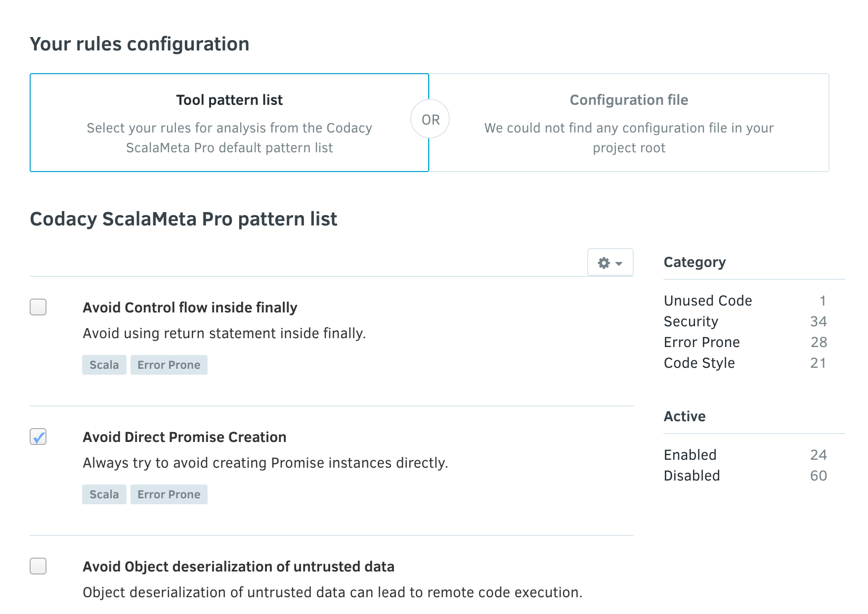
Task: Filter by Security category
Action: pos(691,321)
